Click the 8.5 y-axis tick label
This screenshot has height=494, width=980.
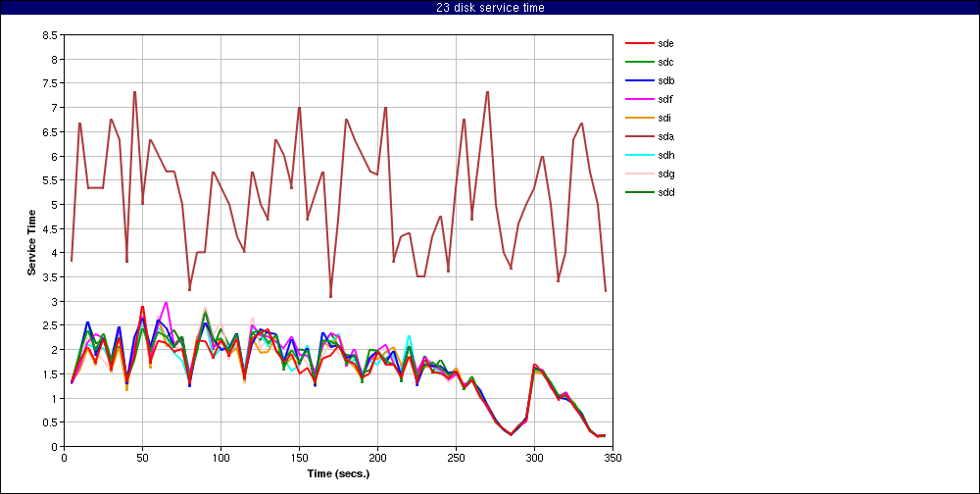point(51,35)
